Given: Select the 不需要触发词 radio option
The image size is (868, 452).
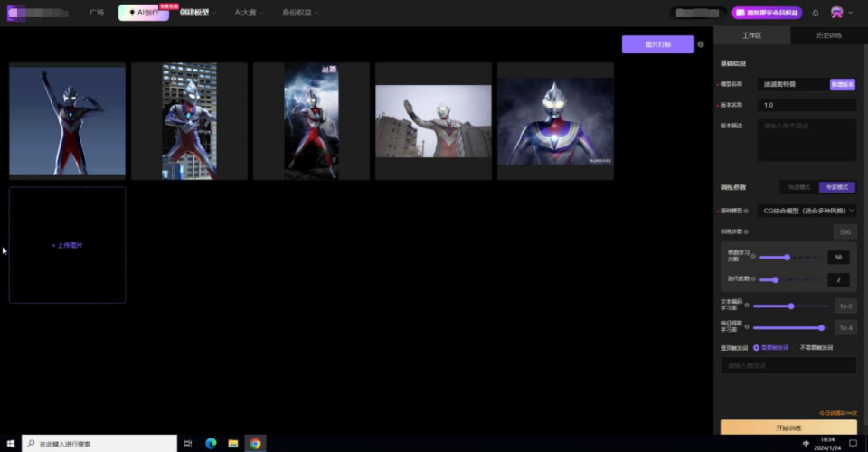Looking at the screenshot, I should 797,347.
